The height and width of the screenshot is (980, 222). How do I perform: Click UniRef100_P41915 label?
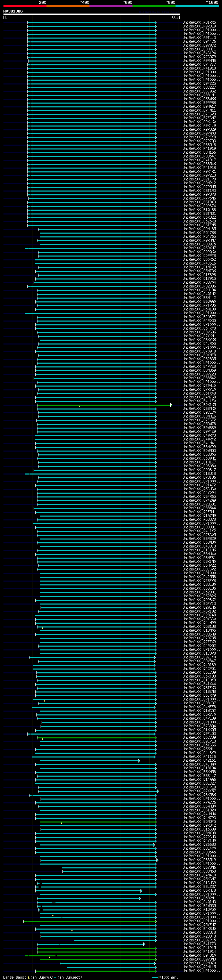tap(199, 947)
